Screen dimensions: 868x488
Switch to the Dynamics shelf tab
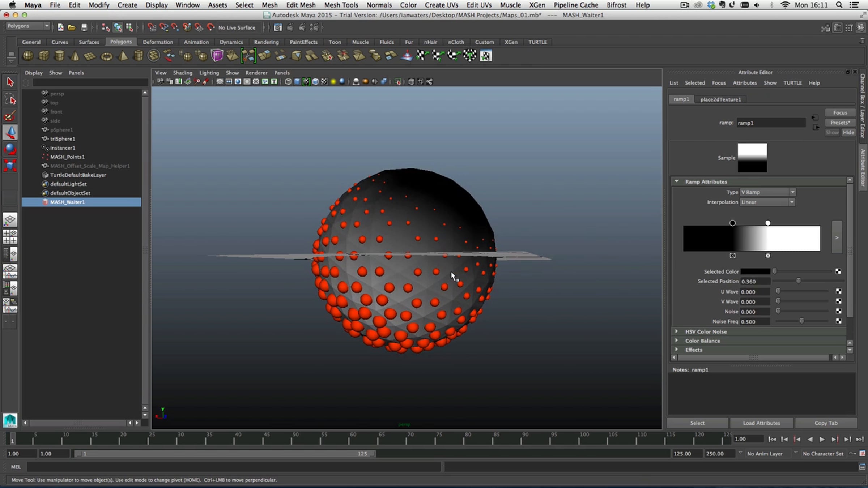[231, 42]
